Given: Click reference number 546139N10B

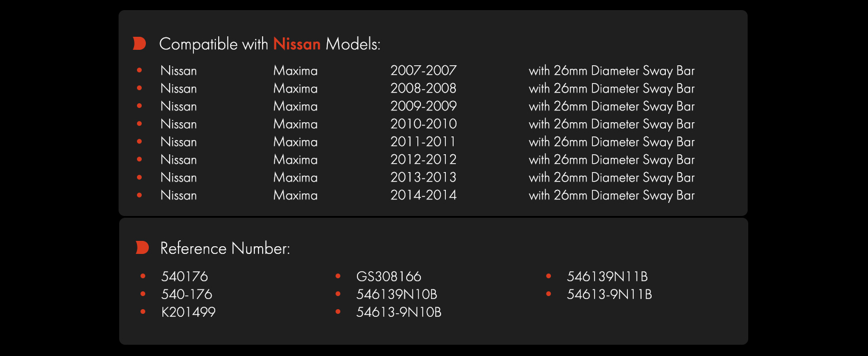Looking at the screenshot, I should (397, 294).
